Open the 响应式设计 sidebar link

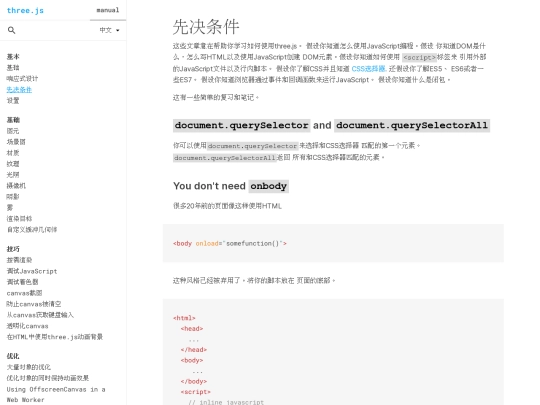click(22, 79)
